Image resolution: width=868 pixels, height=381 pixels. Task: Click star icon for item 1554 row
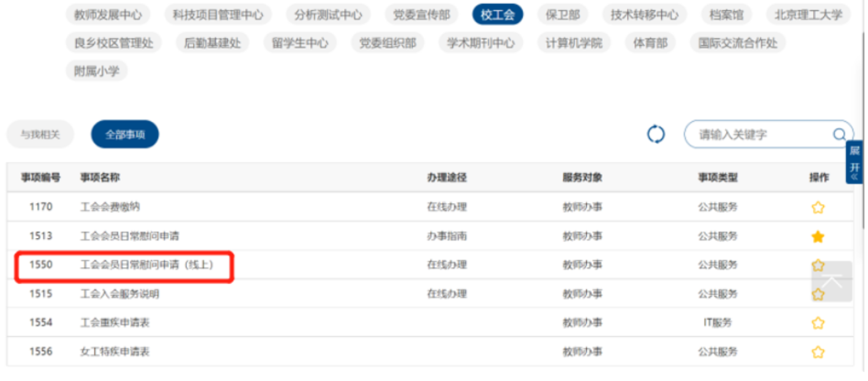point(818,323)
